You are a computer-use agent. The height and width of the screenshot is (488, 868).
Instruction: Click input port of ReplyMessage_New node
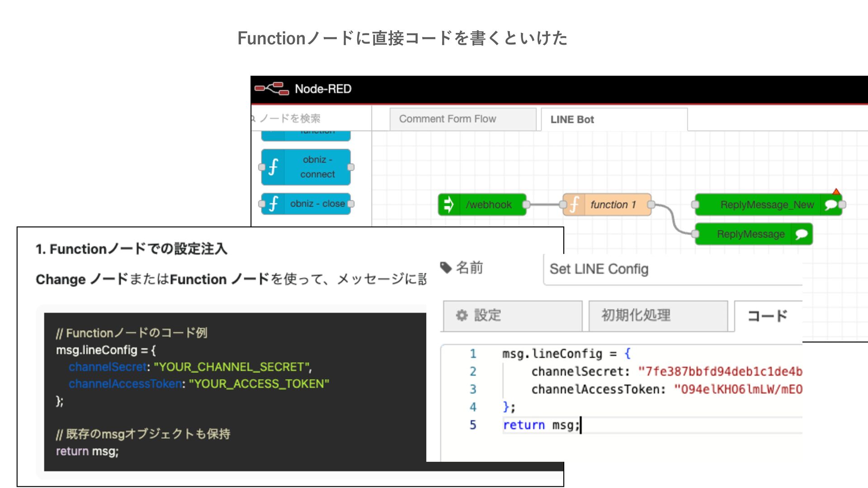(695, 205)
